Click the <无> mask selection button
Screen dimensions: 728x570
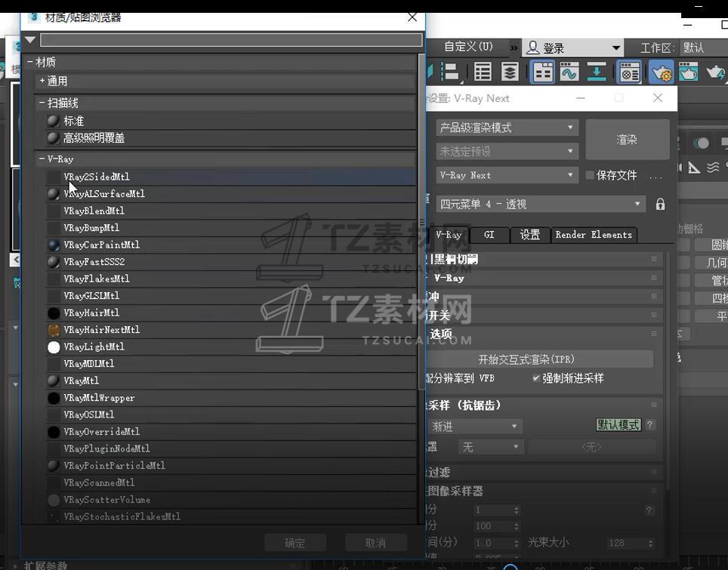click(591, 447)
